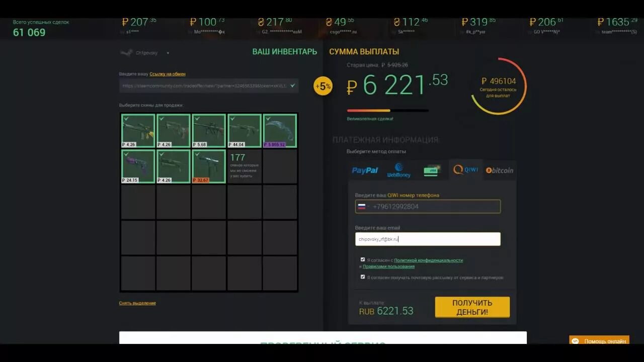Open the Russian flag country code selector
The image size is (644, 362).
(363, 206)
